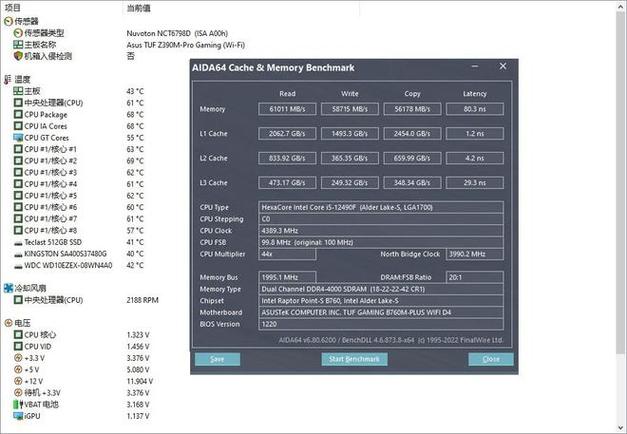Click the chassis intrusion shield icon
This screenshot has width=627, height=434.
(18, 56)
